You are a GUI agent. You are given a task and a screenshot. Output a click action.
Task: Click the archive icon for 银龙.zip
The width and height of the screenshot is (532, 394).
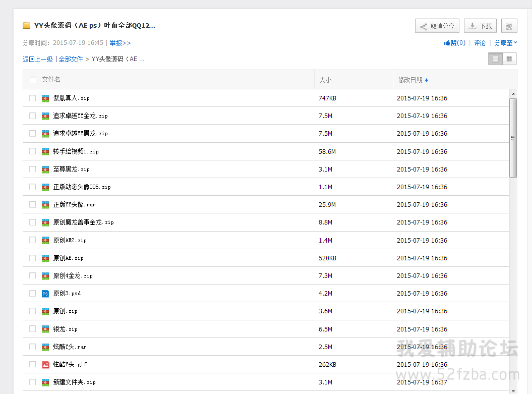tap(45, 329)
